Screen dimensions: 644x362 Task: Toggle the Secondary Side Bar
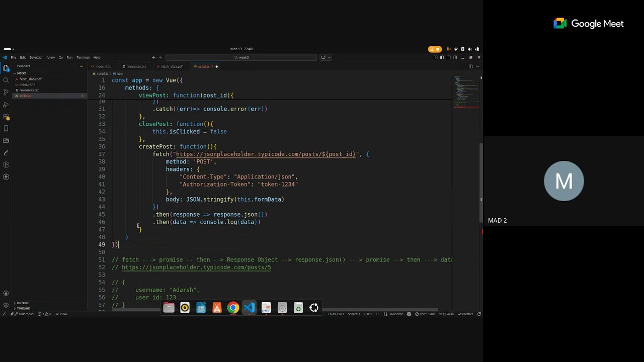(455, 57)
